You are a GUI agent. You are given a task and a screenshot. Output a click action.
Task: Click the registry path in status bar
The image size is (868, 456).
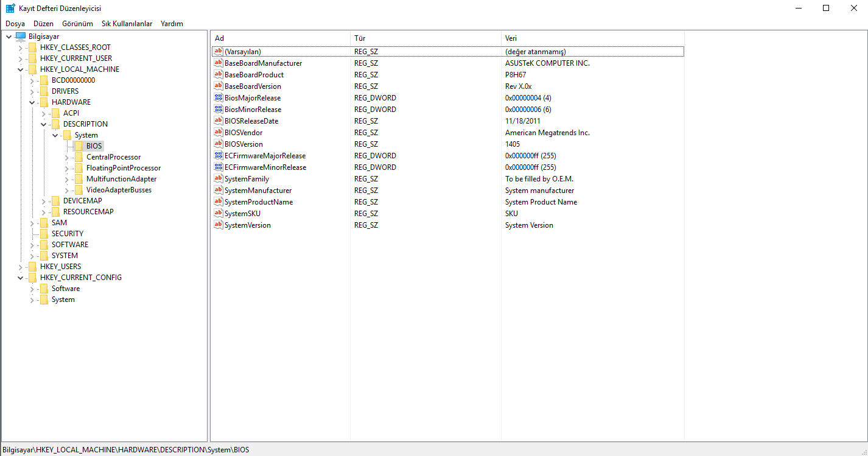tap(126, 450)
